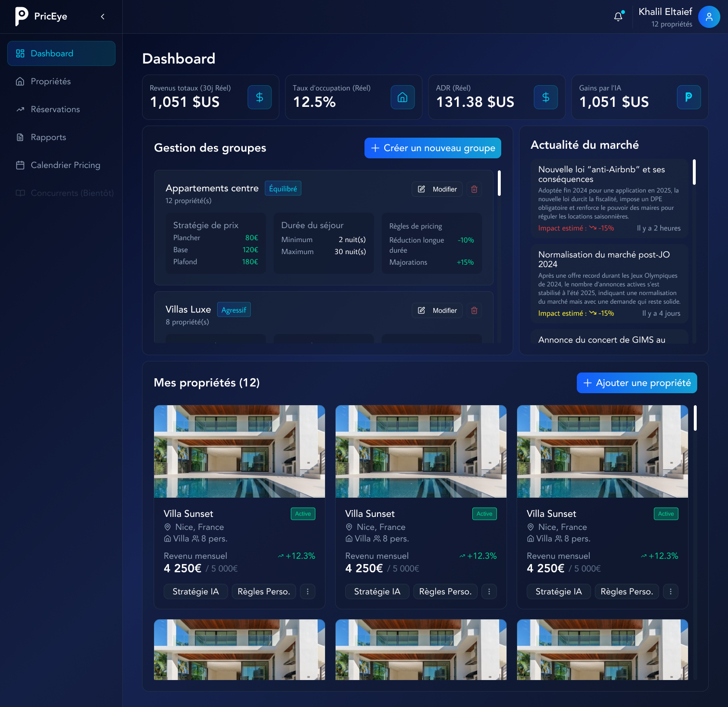
Task: Click the house icon on Taux d'occupation card
Action: click(x=403, y=97)
